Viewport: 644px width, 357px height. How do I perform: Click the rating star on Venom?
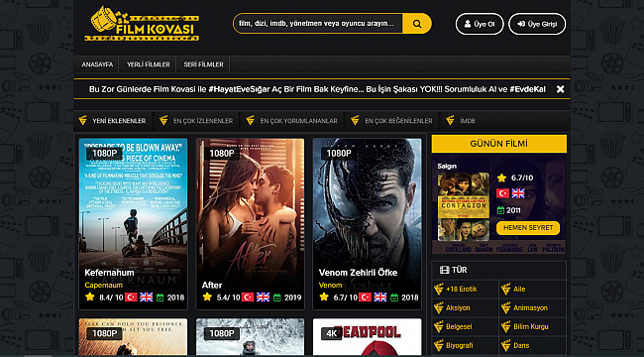[324, 297]
